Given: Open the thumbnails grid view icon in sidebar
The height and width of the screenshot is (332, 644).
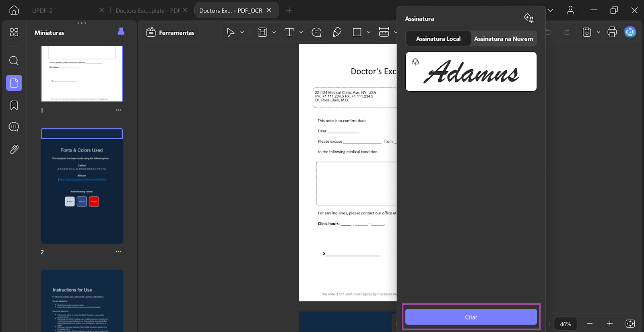Looking at the screenshot, I should point(14,32).
